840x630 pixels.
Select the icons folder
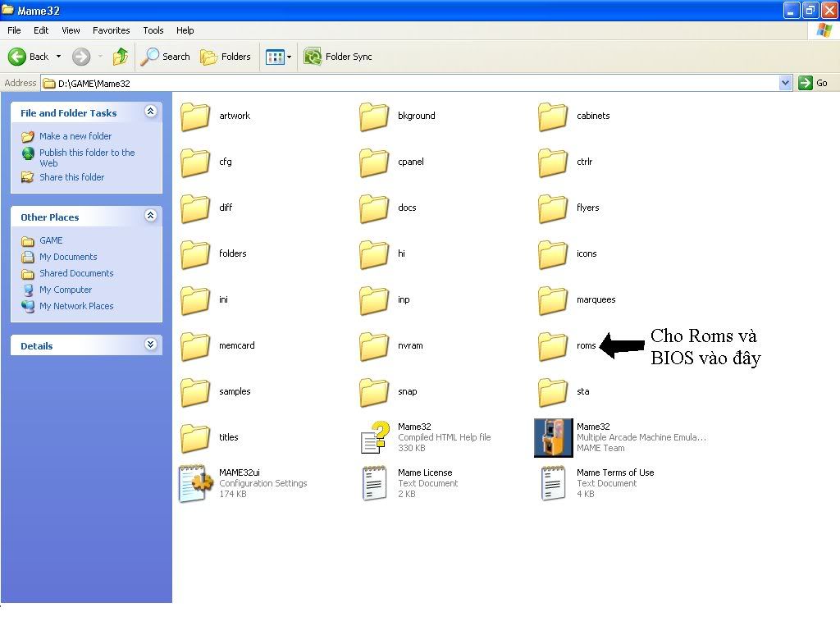click(553, 255)
